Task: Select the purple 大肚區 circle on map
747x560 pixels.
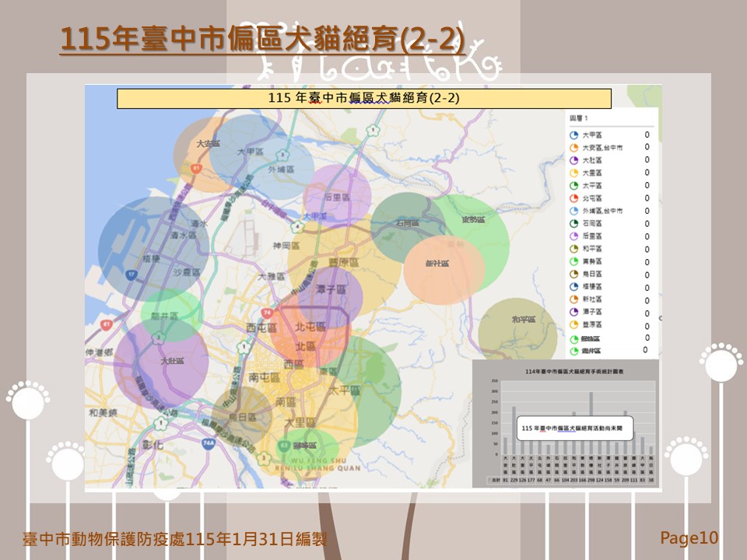Action: [161, 364]
